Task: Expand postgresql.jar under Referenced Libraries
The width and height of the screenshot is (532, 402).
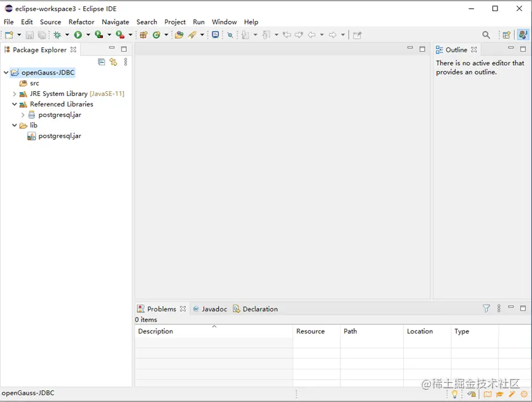Action: click(23, 115)
